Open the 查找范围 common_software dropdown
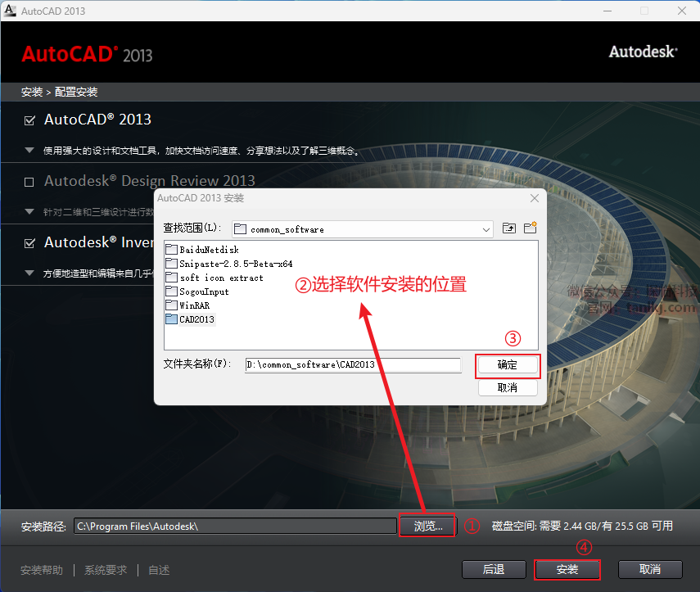The width and height of the screenshot is (700, 592). [363, 229]
